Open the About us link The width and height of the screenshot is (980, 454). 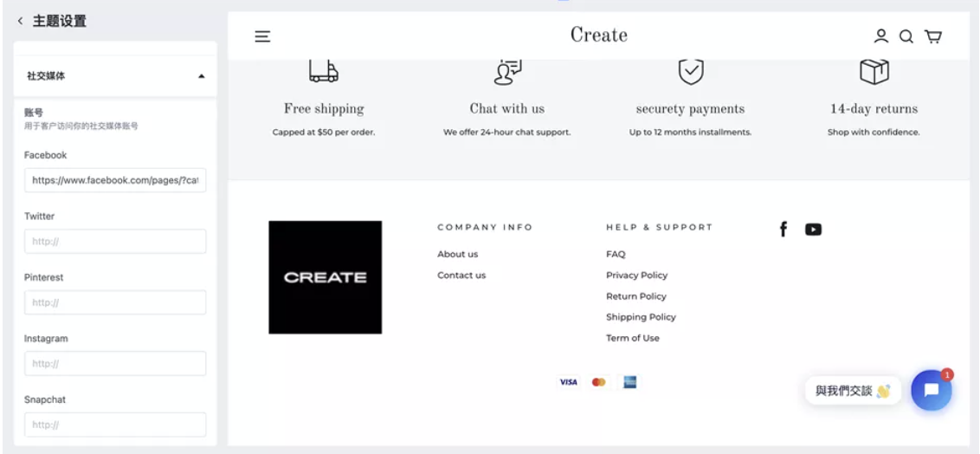coord(457,254)
